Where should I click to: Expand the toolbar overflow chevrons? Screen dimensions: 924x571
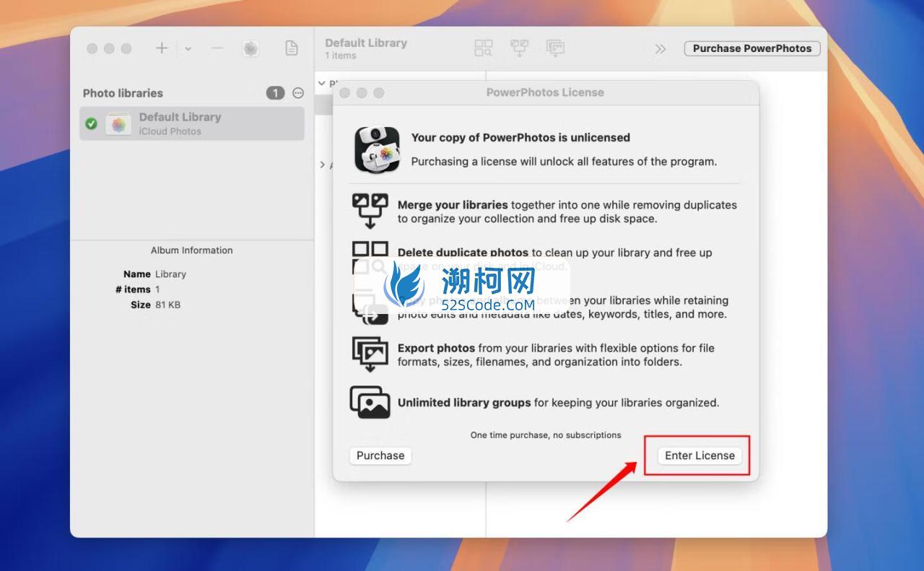[661, 48]
